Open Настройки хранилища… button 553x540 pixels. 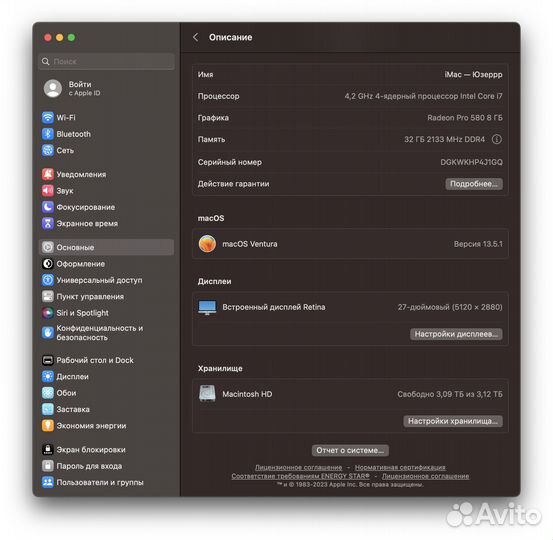(453, 421)
